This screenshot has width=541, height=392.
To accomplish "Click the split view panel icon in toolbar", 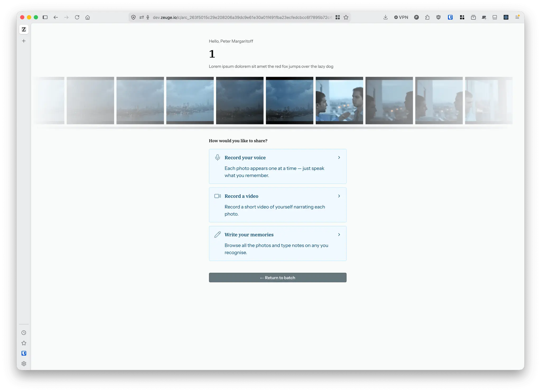I will pos(495,17).
